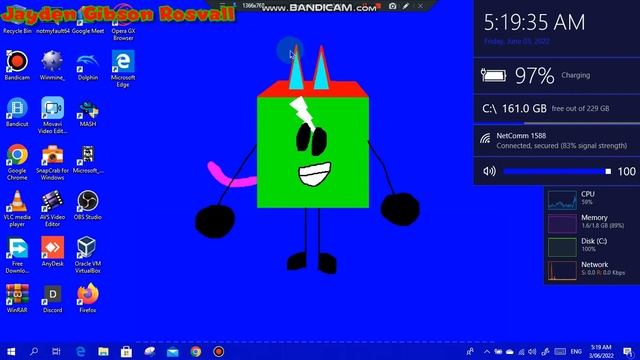Adjust the widget volume slider at 100
Screen dimensions: 640x360
point(557,171)
